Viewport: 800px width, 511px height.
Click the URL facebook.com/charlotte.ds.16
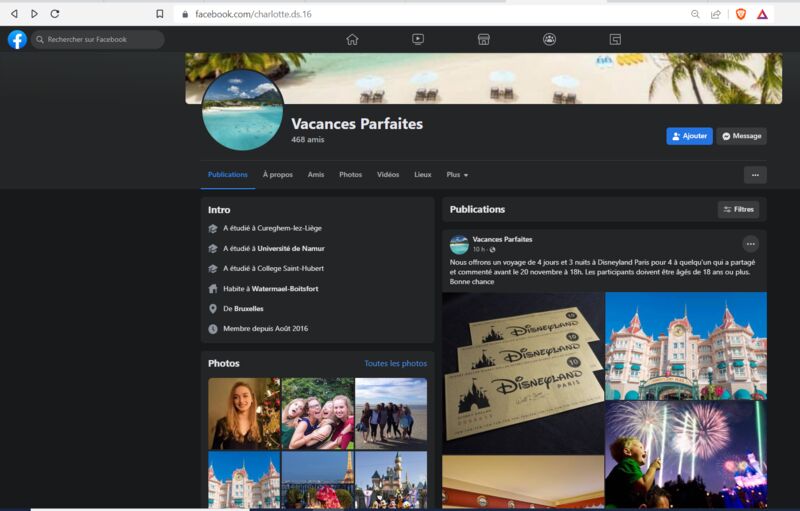[253, 14]
